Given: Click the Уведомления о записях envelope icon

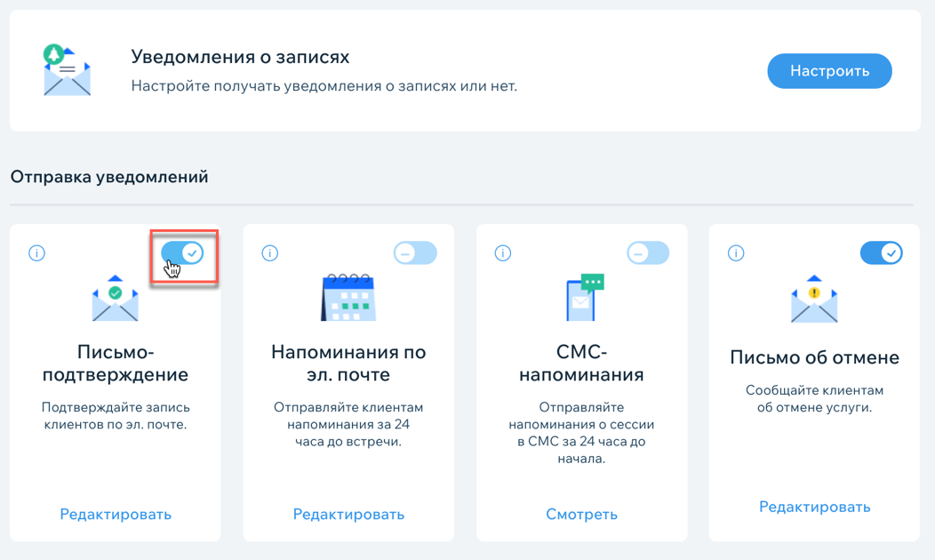Looking at the screenshot, I should (66, 70).
